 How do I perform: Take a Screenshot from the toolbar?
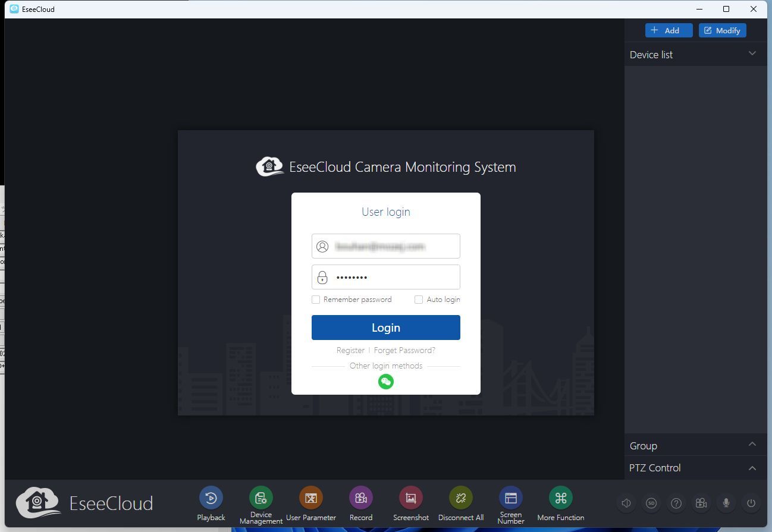[x=410, y=498]
